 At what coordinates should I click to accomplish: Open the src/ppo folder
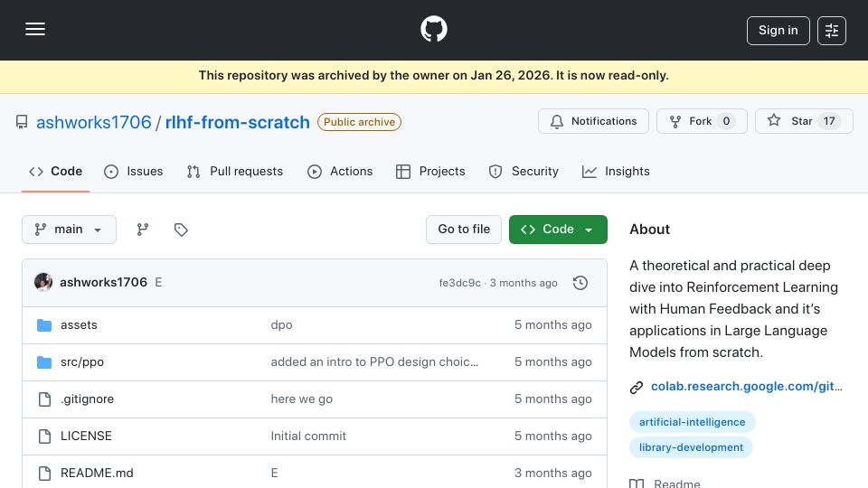[82, 361]
